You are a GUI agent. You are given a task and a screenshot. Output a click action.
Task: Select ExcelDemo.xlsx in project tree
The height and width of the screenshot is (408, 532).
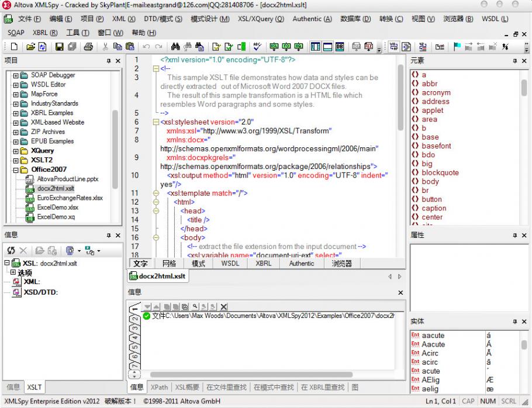[57, 208]
